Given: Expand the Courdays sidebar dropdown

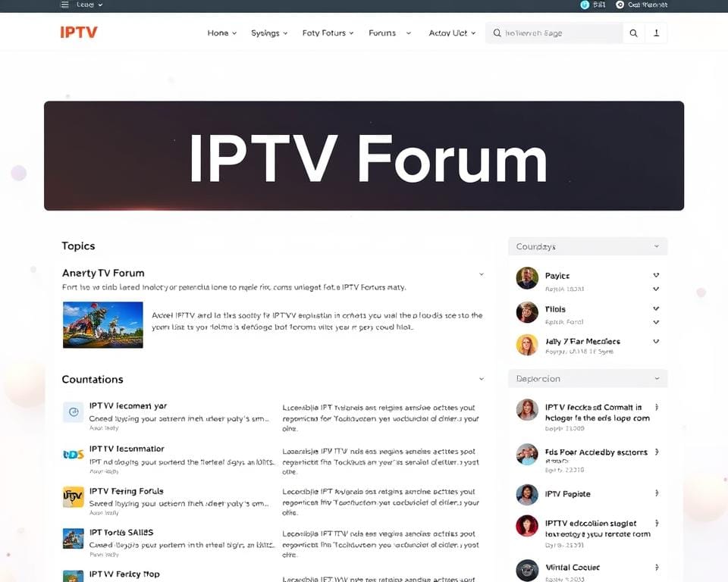Looking at the screenshot, I should [656, 246].
